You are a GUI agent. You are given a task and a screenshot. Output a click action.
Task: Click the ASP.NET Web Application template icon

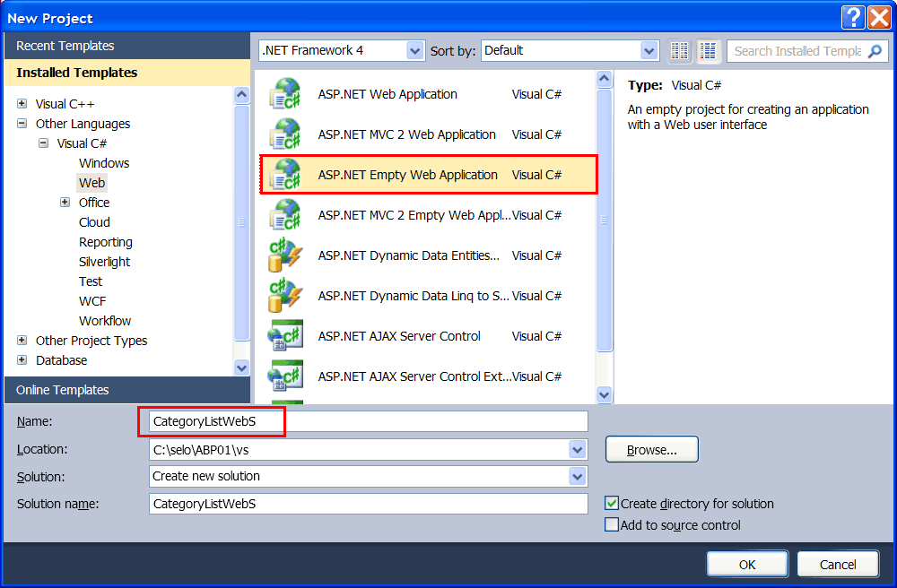[285, 94]
